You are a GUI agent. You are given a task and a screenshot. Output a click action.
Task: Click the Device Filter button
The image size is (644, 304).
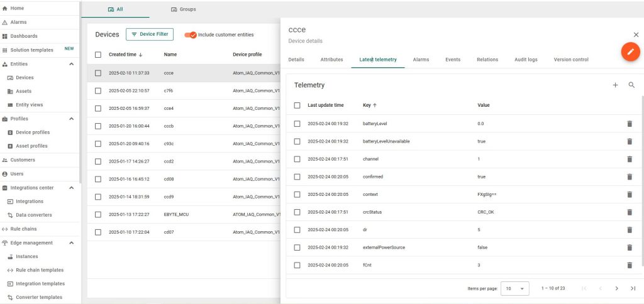click(150, 35)
